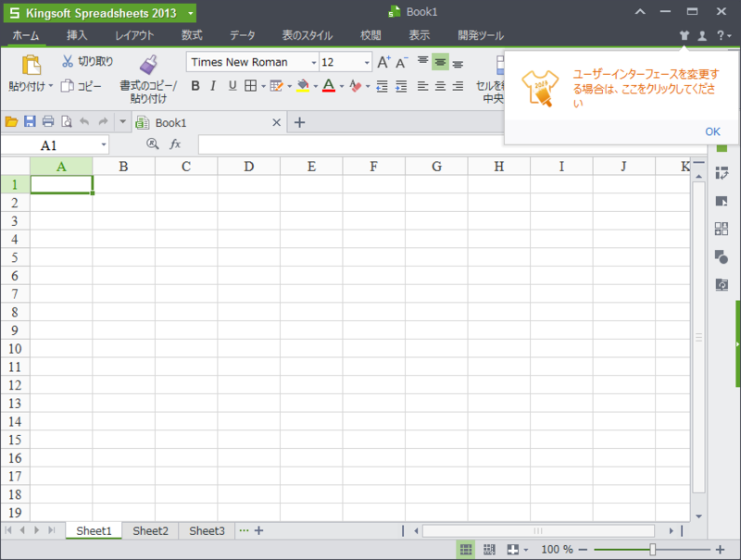Image resolution: width=741 pixels, height=560 pixels.
Task: Click the increase indent icon
Action: tap(401, 86)
